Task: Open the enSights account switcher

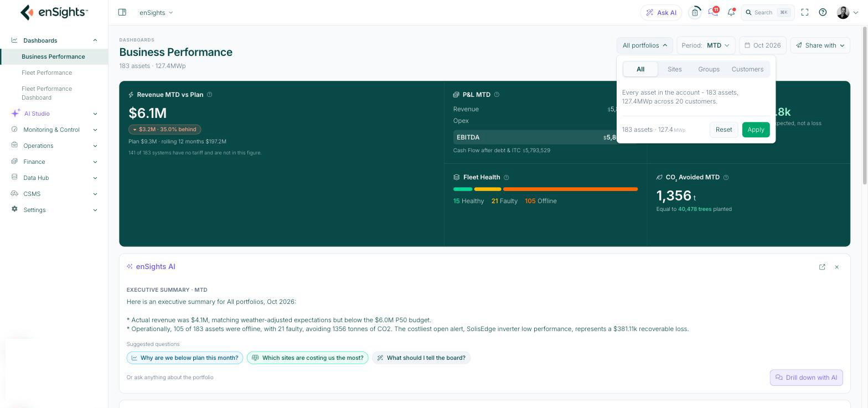Action: pyautogui.click(x=156, y=12)
